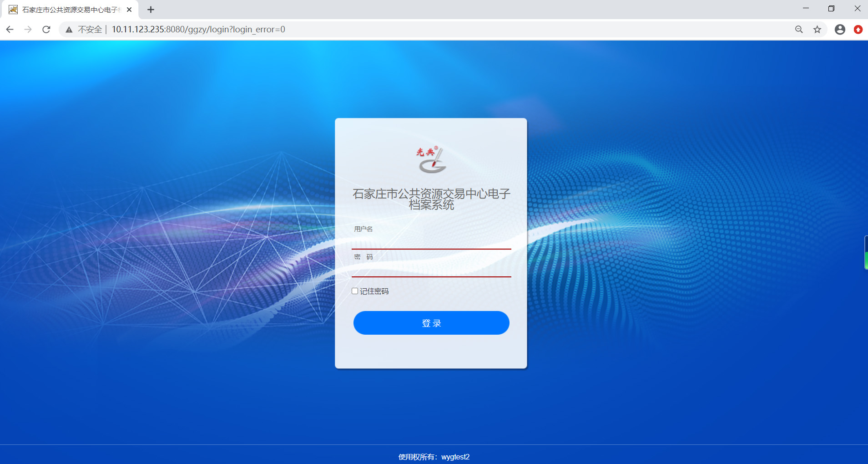Bookmark this page with the star icon
The image size is (868, 464).
click(818, 30)
